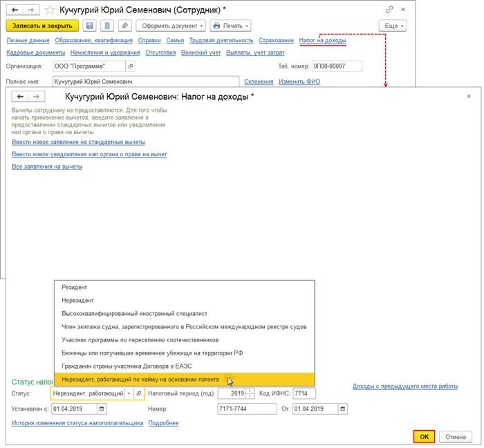Choose 'Гражданин страны-участника Договора о ЕАЭС'
This screenshot has width=484, height=448.
coord(185,366)
